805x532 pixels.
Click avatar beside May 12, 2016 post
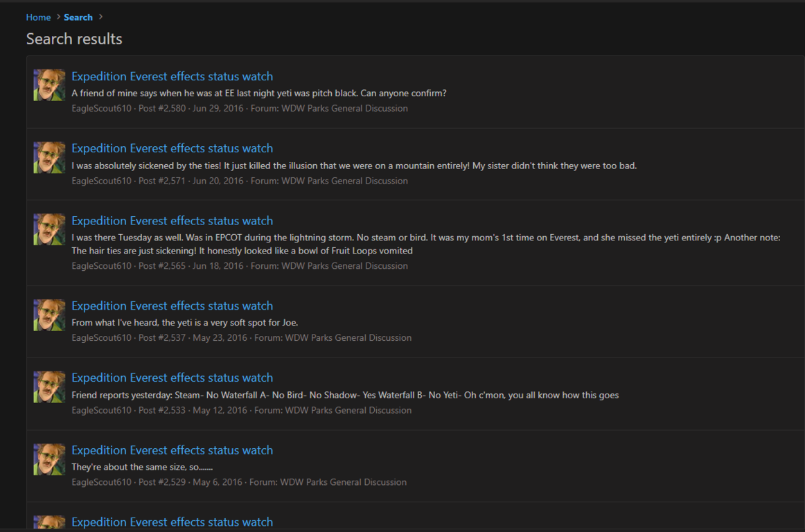[49, 387]
